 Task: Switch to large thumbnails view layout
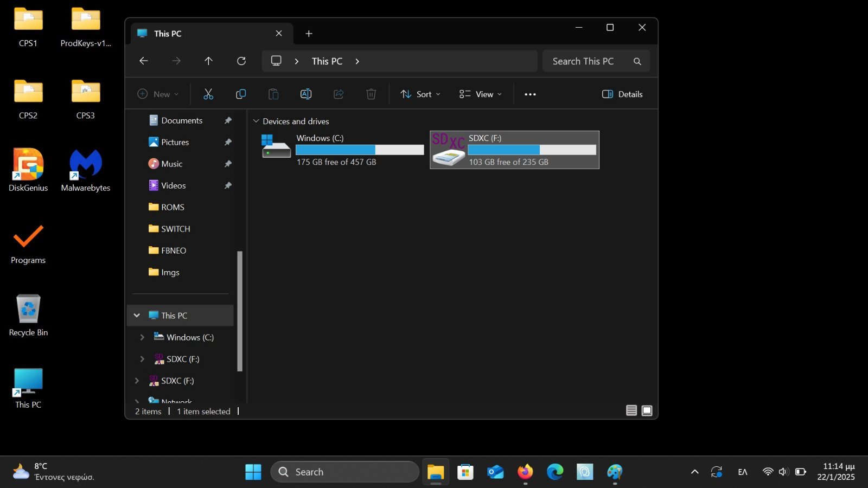click(647, 410)
